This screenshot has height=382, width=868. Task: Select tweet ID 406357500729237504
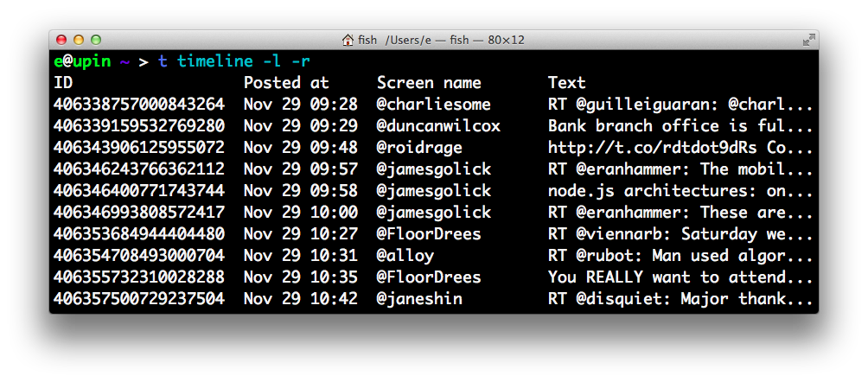[x=139, y=299]
